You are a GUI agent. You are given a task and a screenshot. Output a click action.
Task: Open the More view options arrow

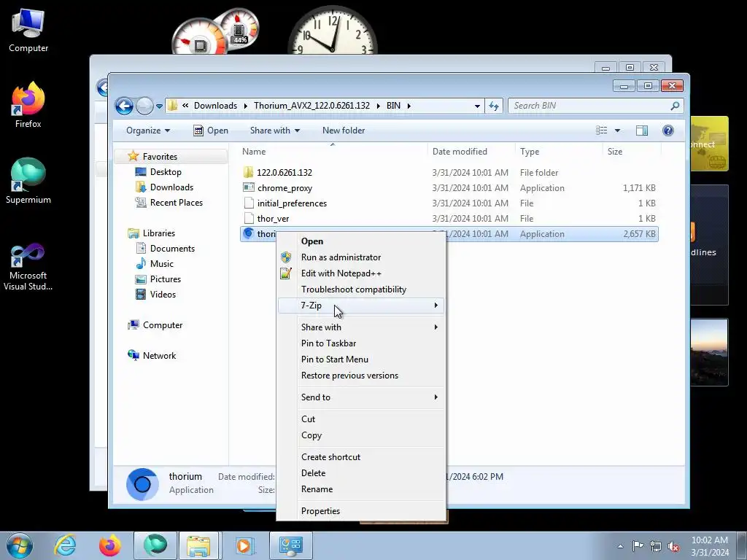(x=617, y=131)
